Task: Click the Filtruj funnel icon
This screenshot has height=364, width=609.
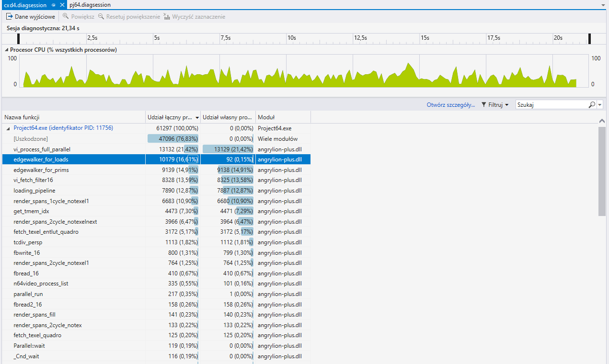Action: click(484, 104)
